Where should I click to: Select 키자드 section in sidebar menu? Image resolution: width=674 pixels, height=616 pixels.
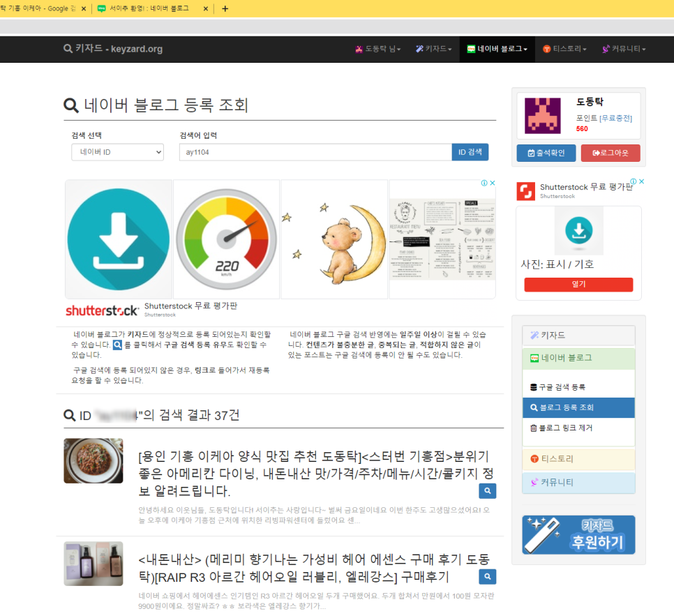pos(578,336)
